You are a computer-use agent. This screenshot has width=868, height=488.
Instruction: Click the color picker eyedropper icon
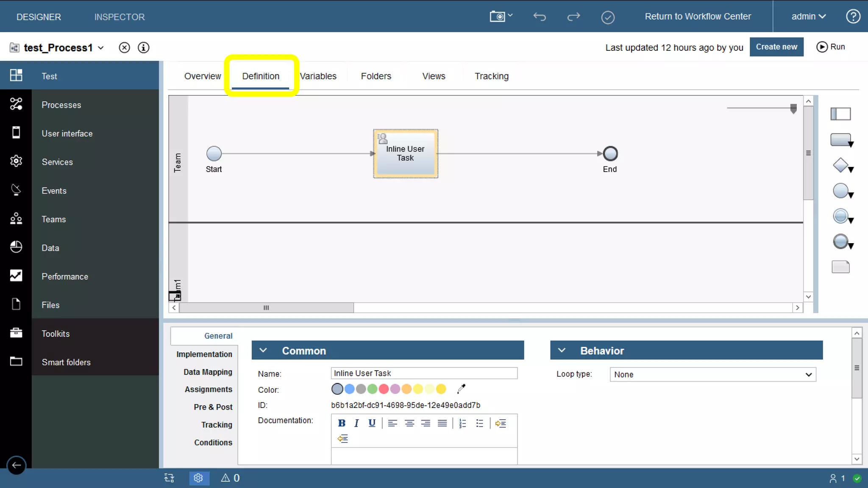461,388
